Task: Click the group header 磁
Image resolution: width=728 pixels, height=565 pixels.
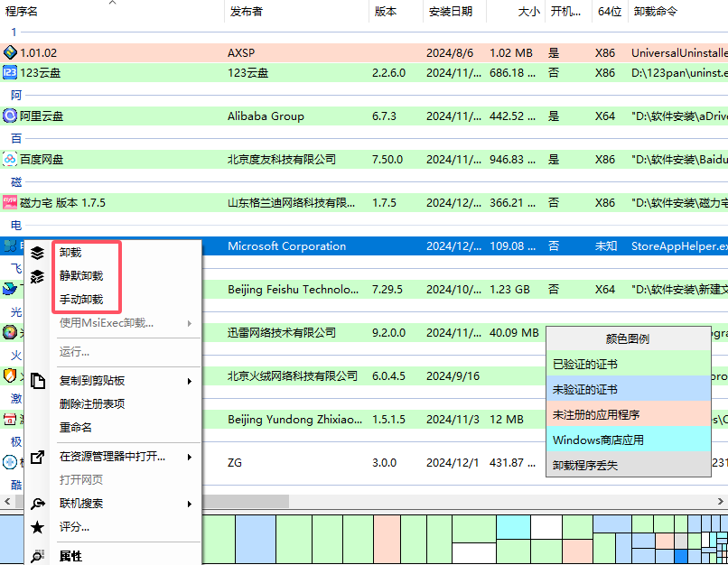Action: (16, 181)
